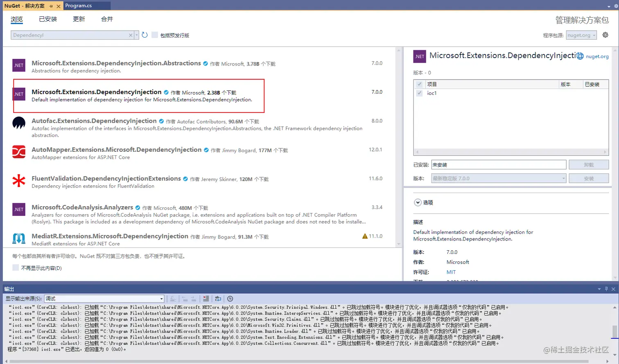The image size is (619, 364).
Task: Open the search history dropdown arrow
Action: point(137,35)
